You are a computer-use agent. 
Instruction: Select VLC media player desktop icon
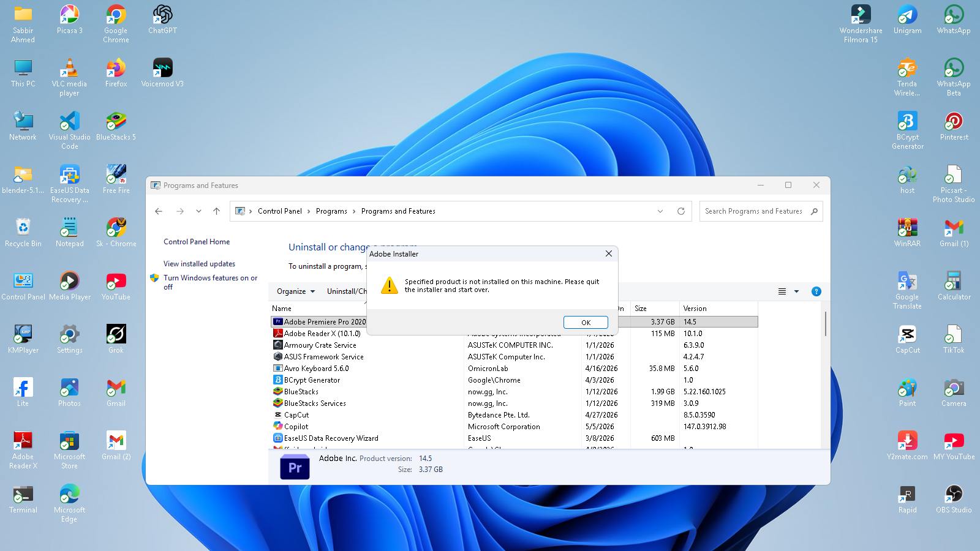pos(69,77)
